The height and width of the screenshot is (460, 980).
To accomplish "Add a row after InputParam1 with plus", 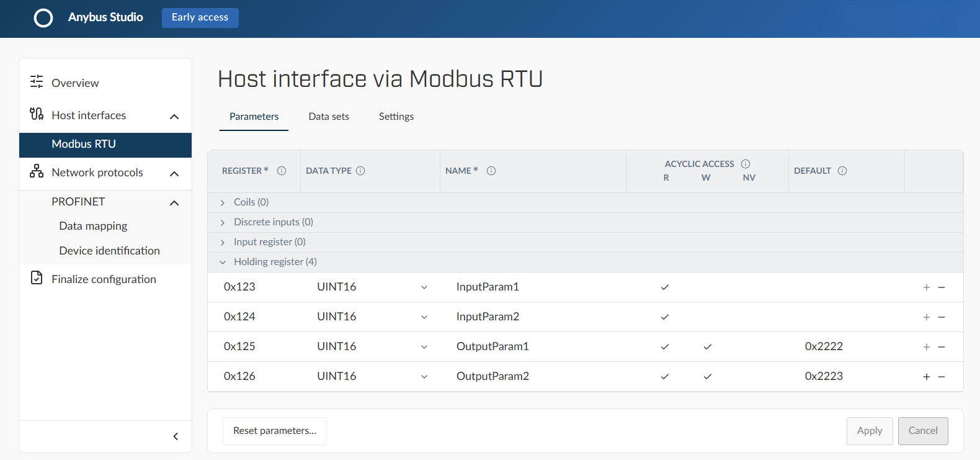I will click(927, 287).
